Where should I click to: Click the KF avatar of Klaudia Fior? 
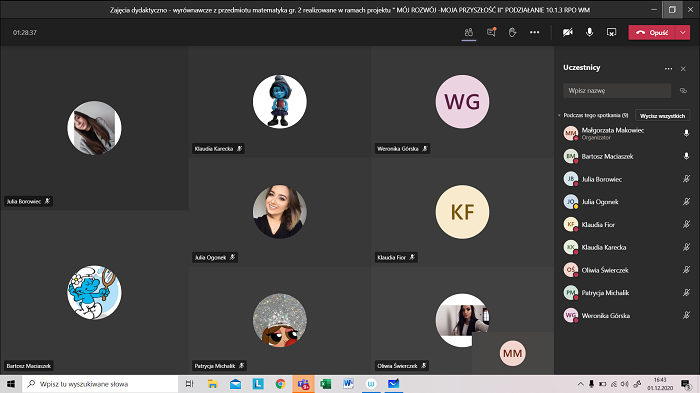click(462, 212)
